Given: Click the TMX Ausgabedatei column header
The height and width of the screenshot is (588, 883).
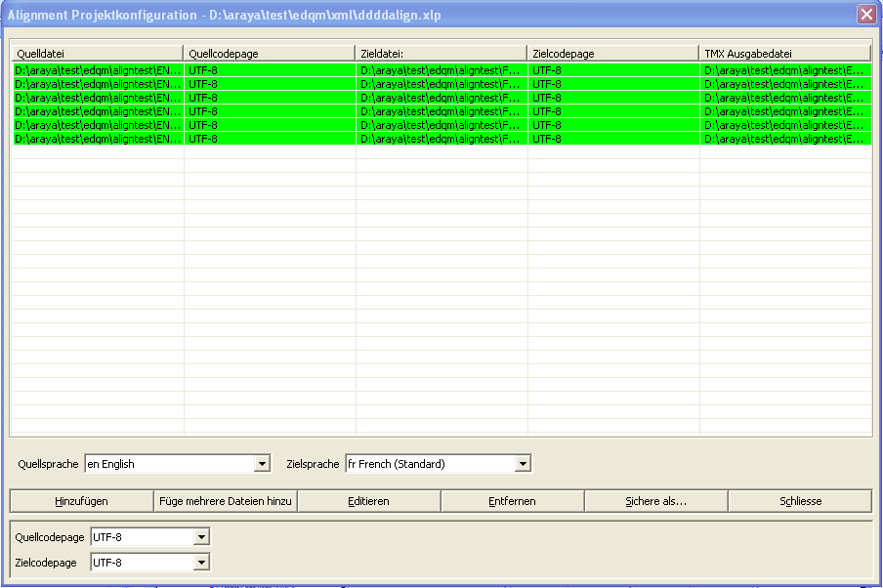Looking at the screenshot, I should [x=784, y=53].
